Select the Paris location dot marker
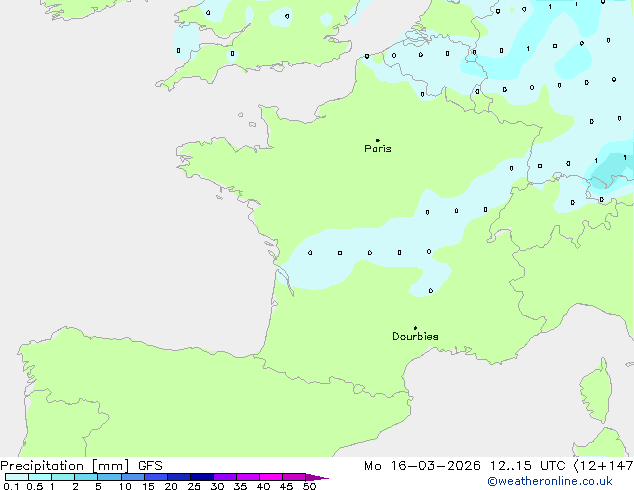634x490 pixels. (x=378, y=140)
